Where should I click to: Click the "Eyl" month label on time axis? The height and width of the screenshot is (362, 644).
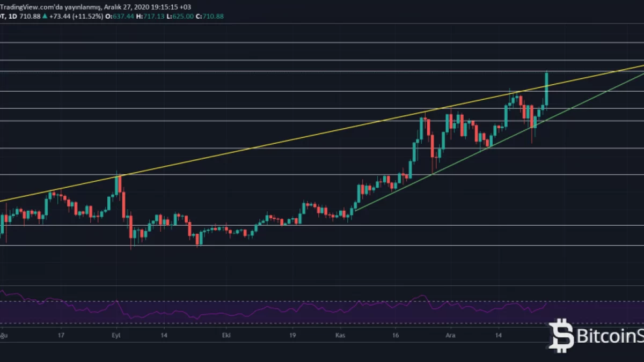(x=116, y=335)
